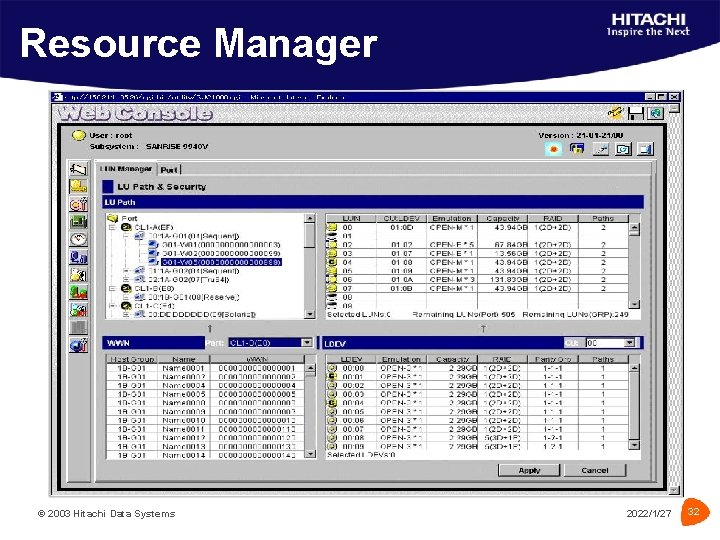Open the green-and-red blocks sidebar icon

pyautogui.click(x=78, y=292)
